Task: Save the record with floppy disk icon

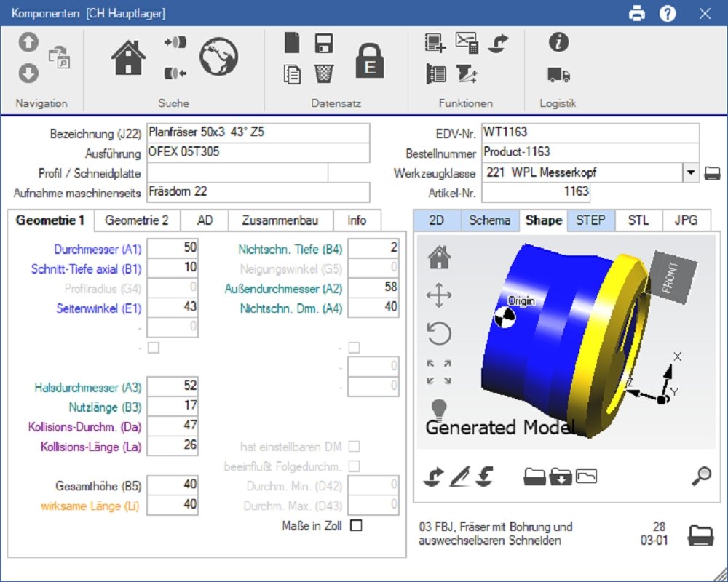Action: 324,43
